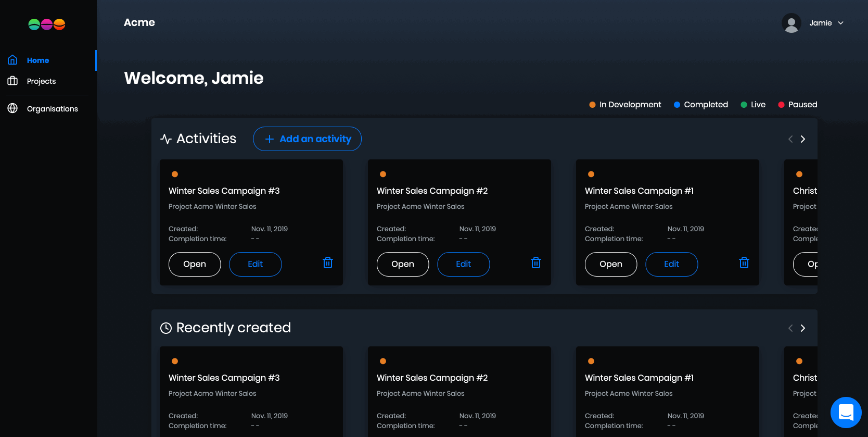This screenshot has width=868, height=437.
Task: Click 'Winter Sales Campaign #3' in Recently created
Action: coord(224,378)
